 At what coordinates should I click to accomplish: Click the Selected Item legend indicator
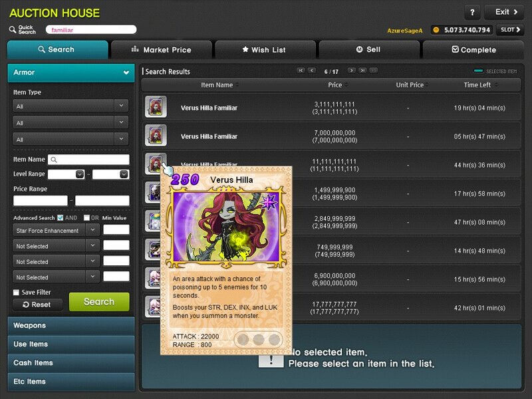pyautogui.click(x=478, y=71)
